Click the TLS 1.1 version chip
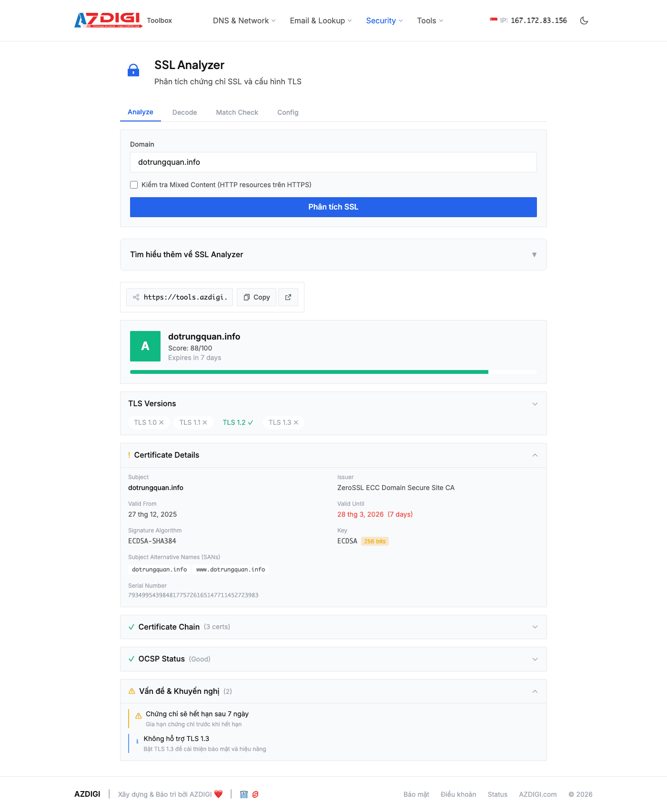 click(193, 422)
